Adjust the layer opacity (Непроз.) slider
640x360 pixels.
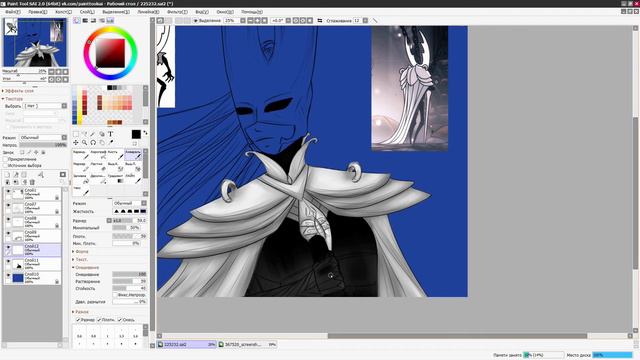tap(43, 145)
